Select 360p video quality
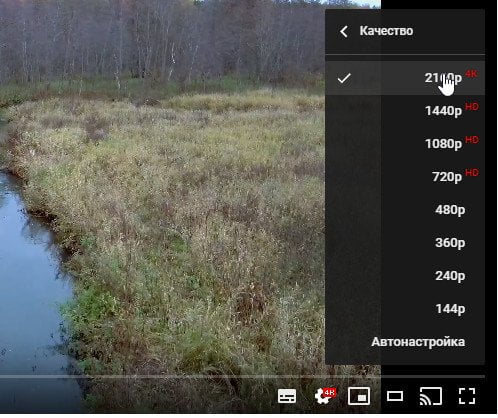The image size is (498, 418). click(405, 243)
